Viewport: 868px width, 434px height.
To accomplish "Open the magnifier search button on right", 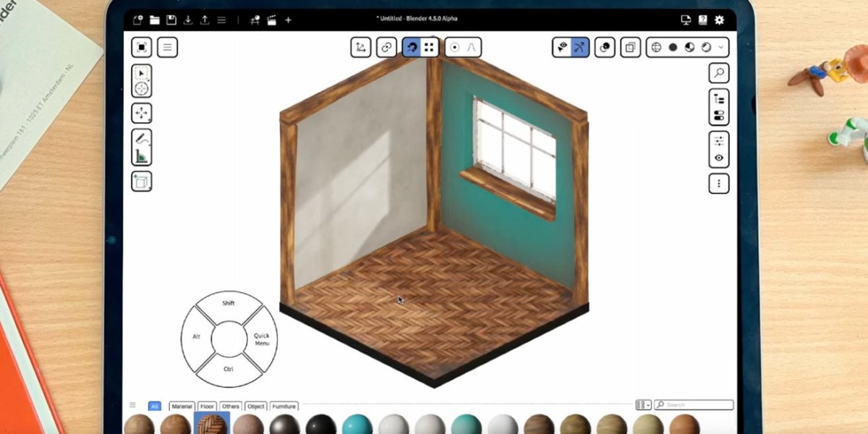I will click(718, 72).
